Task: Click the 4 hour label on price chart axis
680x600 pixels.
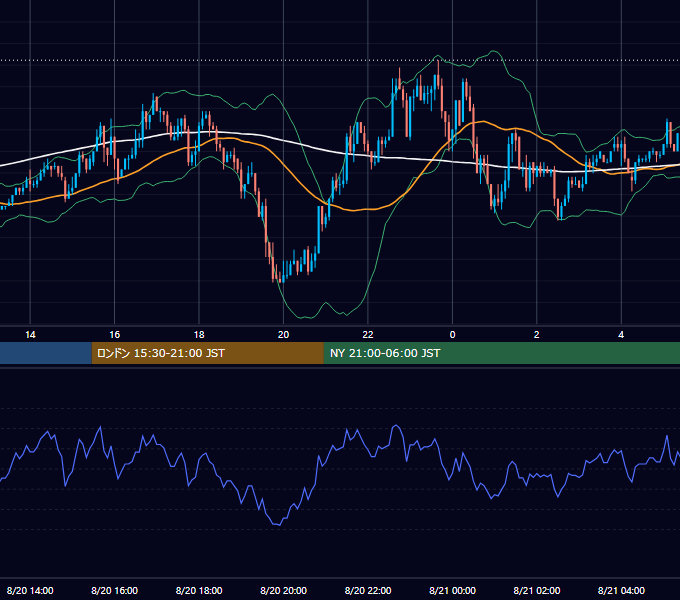Action: pos(621,335)
